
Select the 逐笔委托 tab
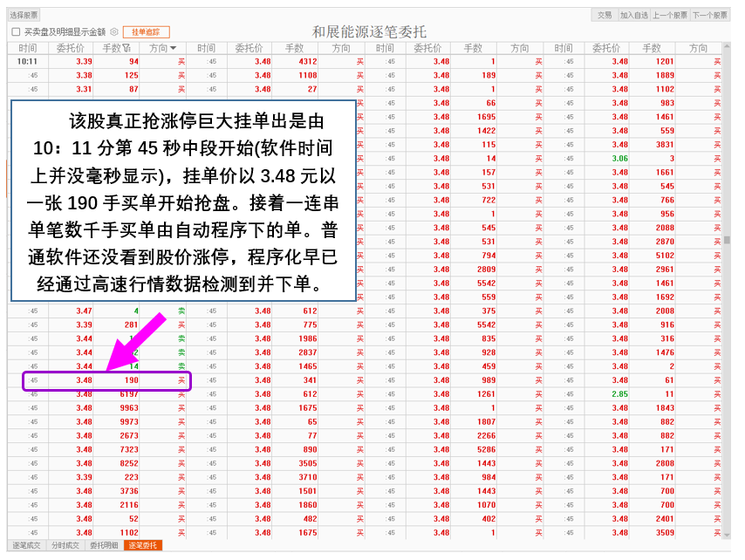tap(143, 545)
